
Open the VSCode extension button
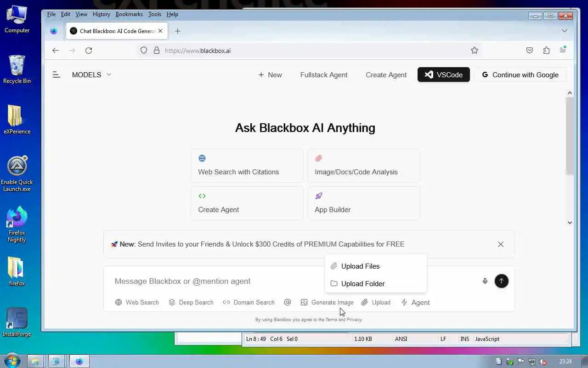[x=444, y=75]
